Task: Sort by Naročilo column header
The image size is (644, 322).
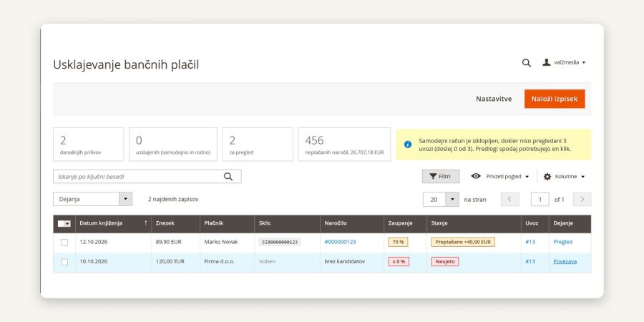Action: coord(352,223)
